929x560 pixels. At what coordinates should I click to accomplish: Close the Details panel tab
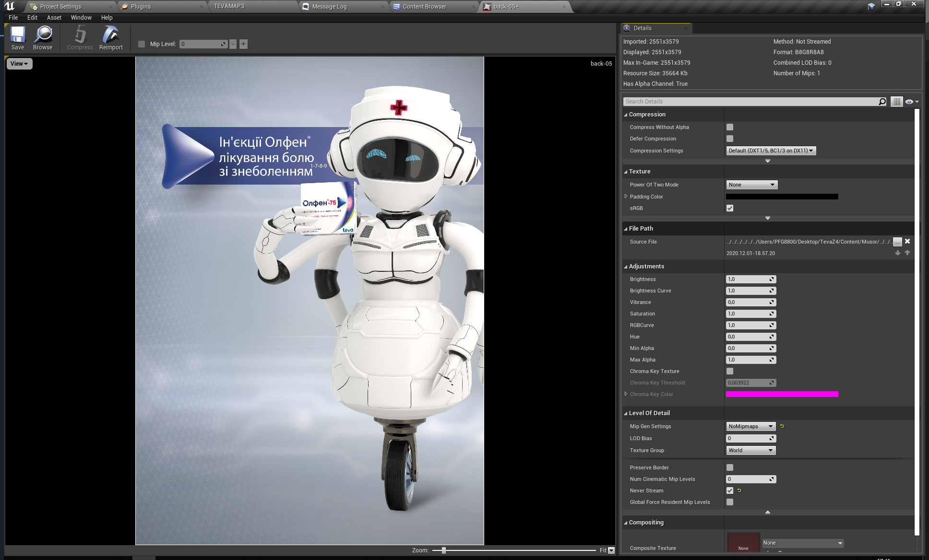coord(686,28)
